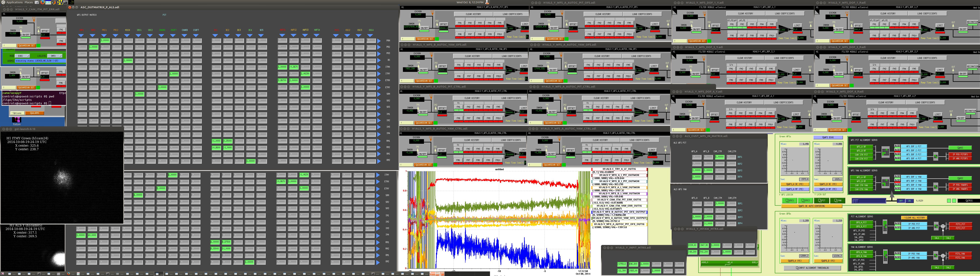Viewport: 980px width, 276px height.
Task: Click CLEAR HISTORY in WFS_B_AUTOC_PIT_OFS module
Action: point(474,15)
